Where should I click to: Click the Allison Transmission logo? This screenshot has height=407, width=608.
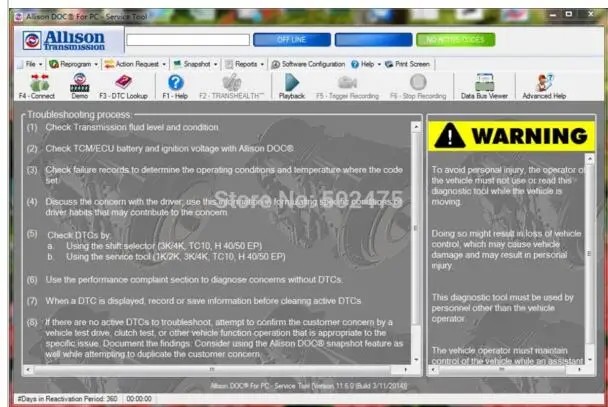(x=64, y=40)
